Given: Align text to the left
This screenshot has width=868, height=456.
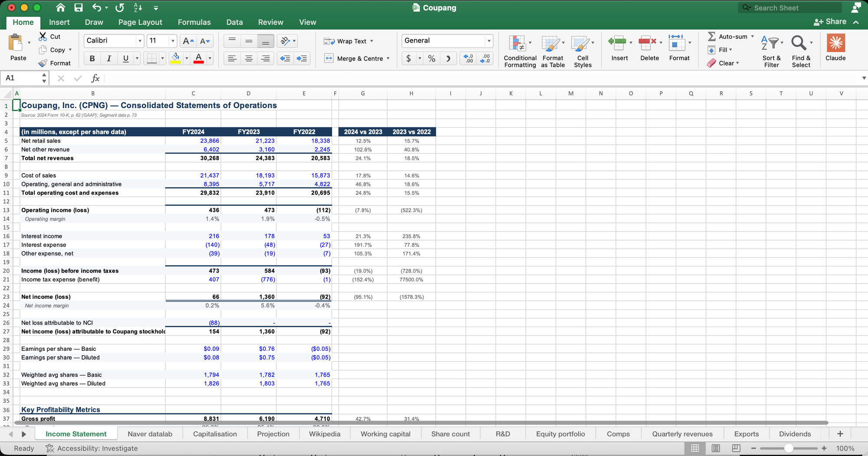Looking at the screenshot, I should 232,59.
